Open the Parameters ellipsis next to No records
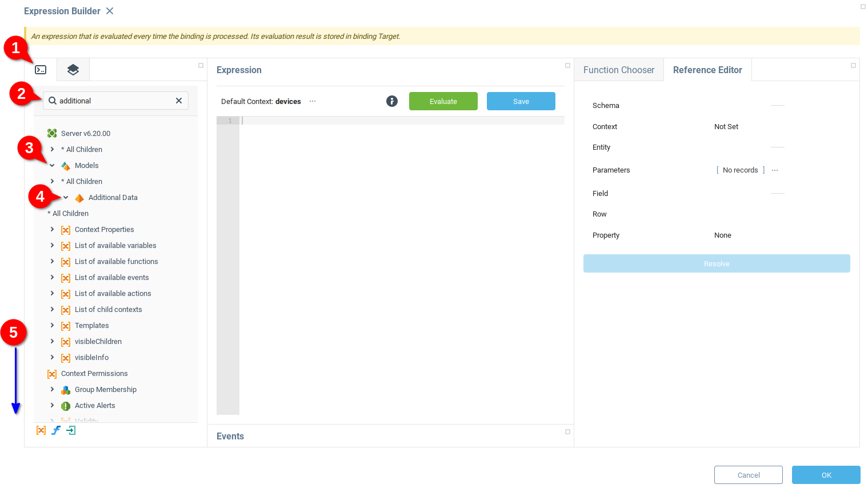 coord(775,170)
